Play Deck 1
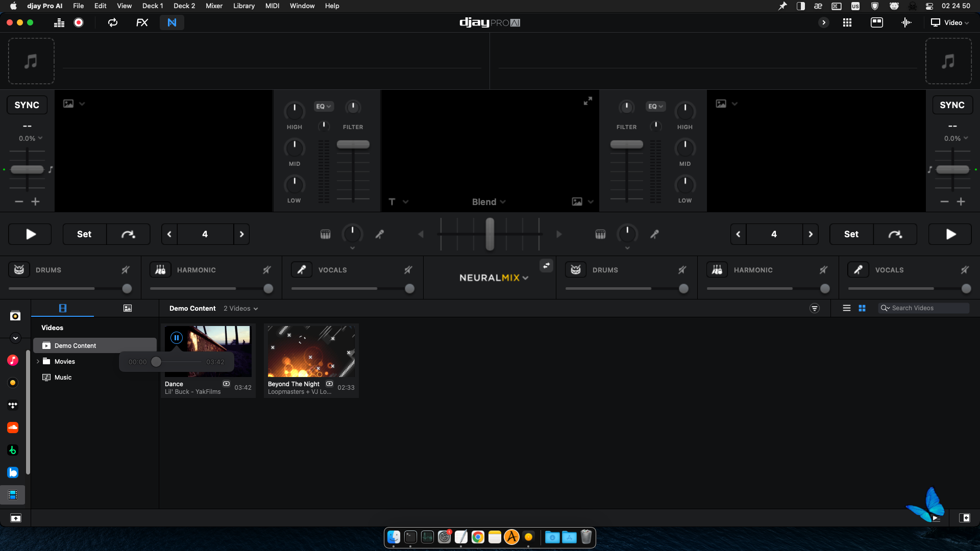 pos(30,234)
